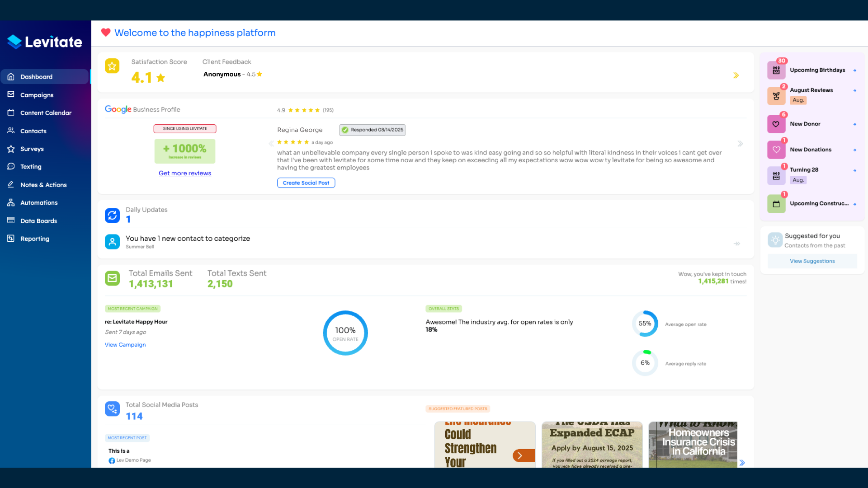This screenshot has width=868, height=488.
Task: Open new contact update arrow
Action: click(x=737, y=244)
